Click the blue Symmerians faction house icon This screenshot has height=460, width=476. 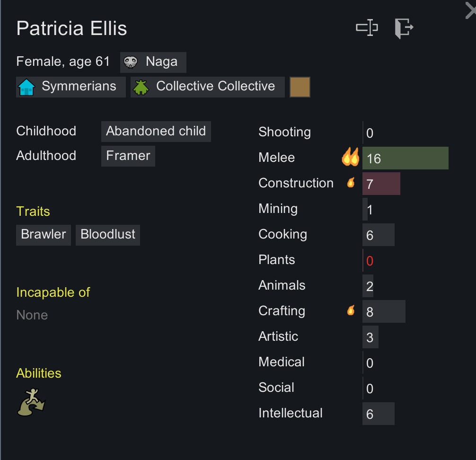point(26,87)
